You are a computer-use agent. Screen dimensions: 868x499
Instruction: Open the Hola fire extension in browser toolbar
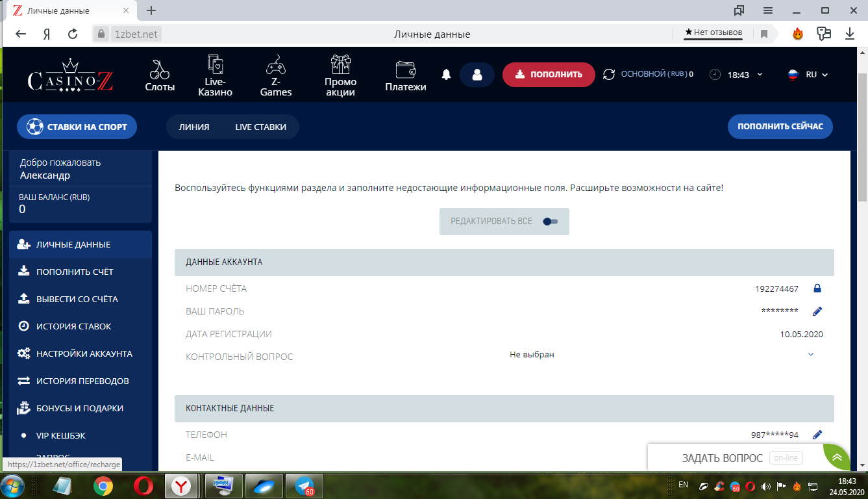pos(798,34)
